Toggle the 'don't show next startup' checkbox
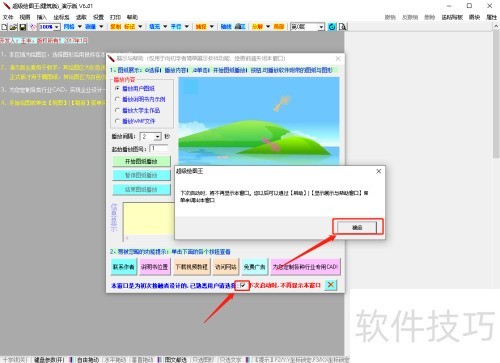This screenshot has height=363, width=500. tap(242, 285)
